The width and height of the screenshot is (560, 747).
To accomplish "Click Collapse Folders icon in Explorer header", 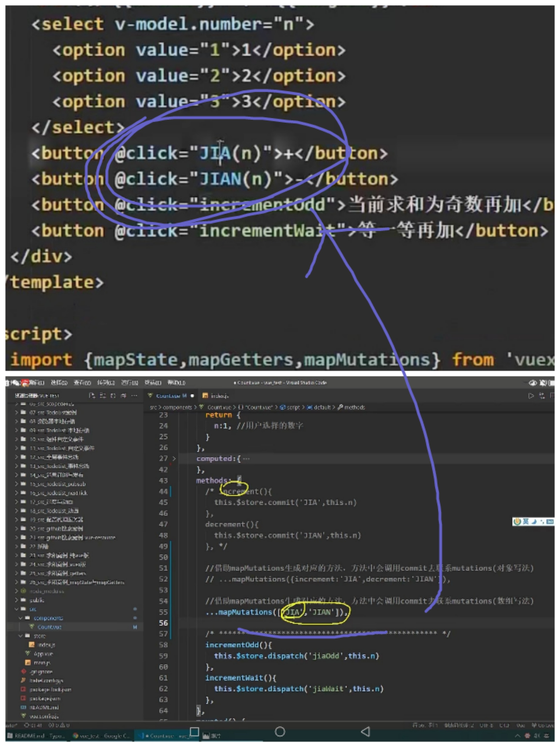I will (124, 396).
